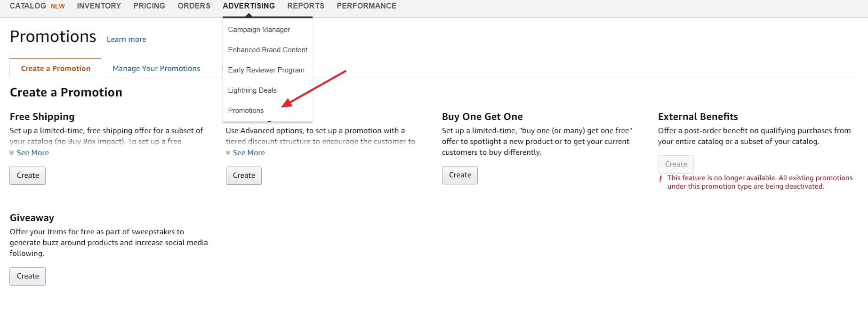This screenshot has width=868, height=318.
Task: Click the Giveaway heading
Action: [32, 217]
